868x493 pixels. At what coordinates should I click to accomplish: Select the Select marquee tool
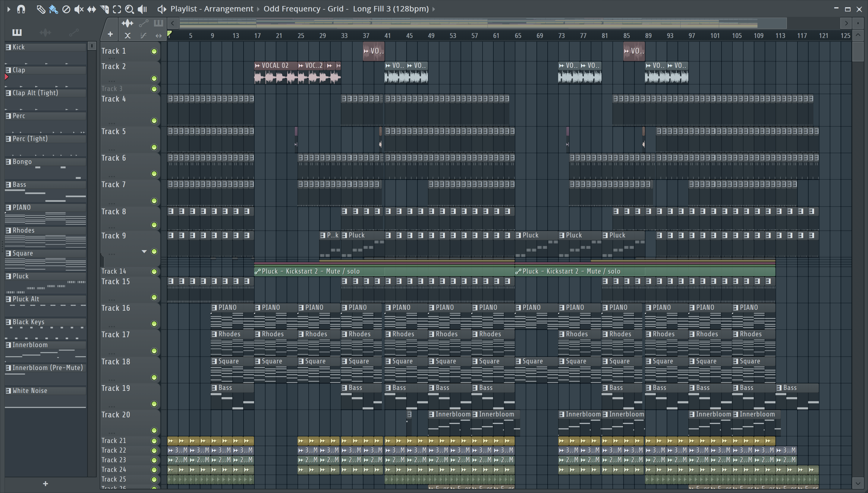tap(117, 9)
